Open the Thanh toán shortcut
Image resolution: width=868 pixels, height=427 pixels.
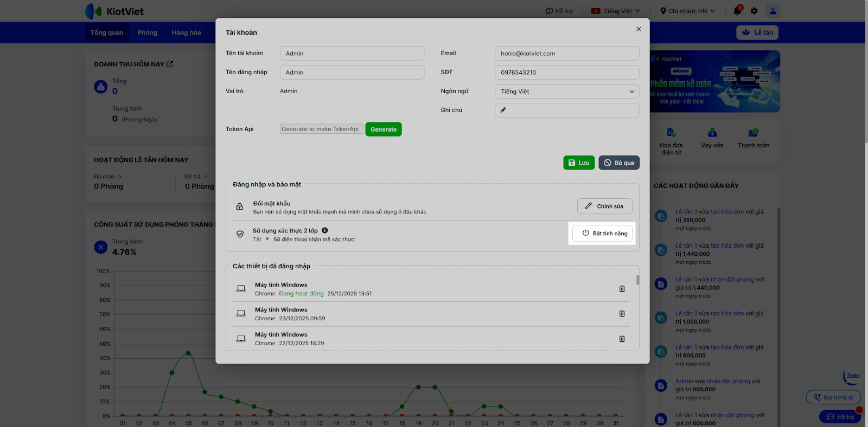click(754, 138)
